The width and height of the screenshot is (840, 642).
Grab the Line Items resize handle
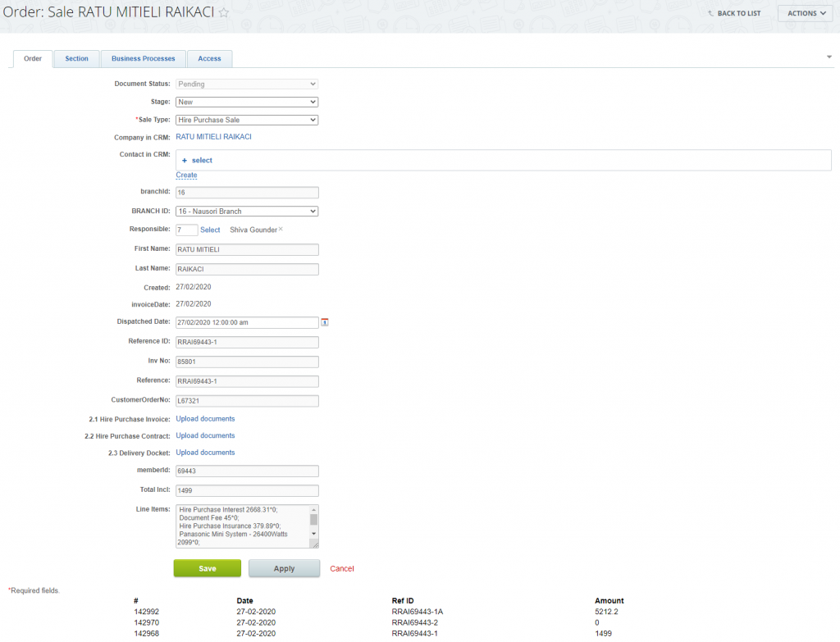[x=314, y=544]
